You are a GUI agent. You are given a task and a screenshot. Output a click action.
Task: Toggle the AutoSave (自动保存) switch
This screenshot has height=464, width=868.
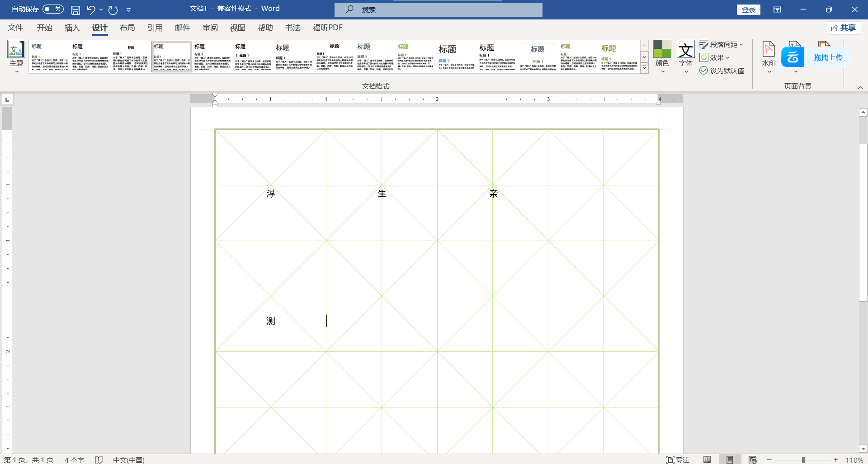53,9
